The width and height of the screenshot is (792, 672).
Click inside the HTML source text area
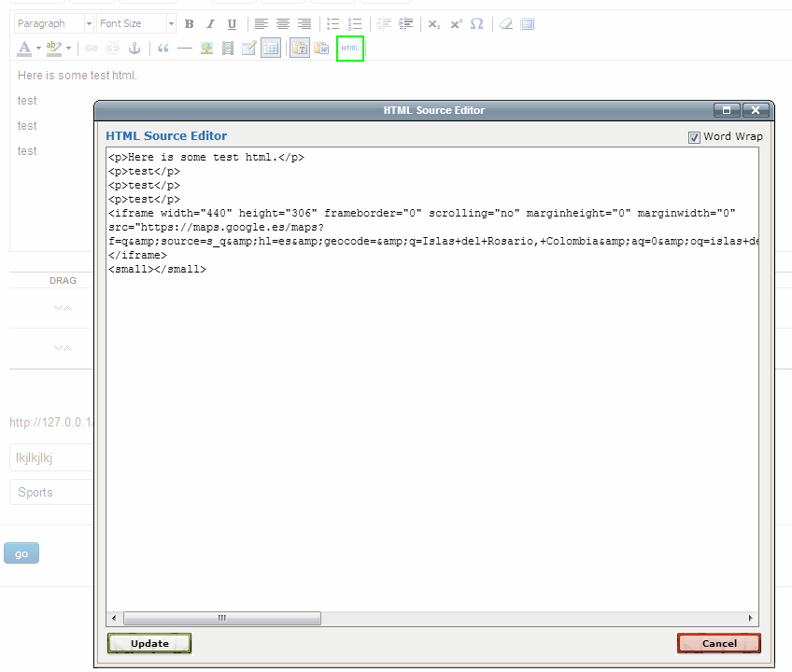(x=430, y=420)
